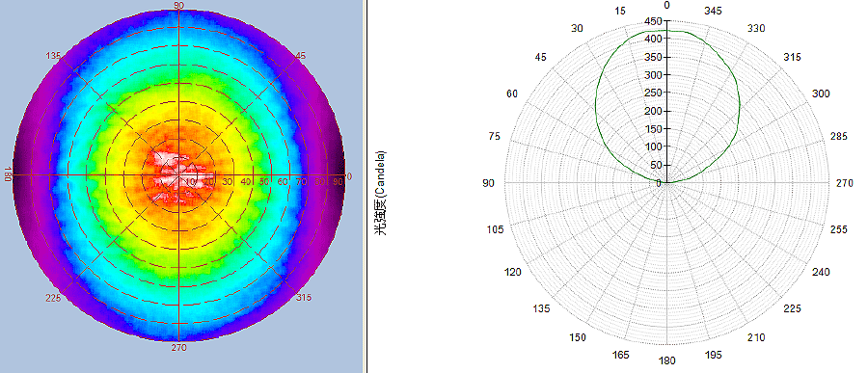Screen dimensions: 868x373
Task: Select the 300 angle label on polar chart
Action: 822,93
